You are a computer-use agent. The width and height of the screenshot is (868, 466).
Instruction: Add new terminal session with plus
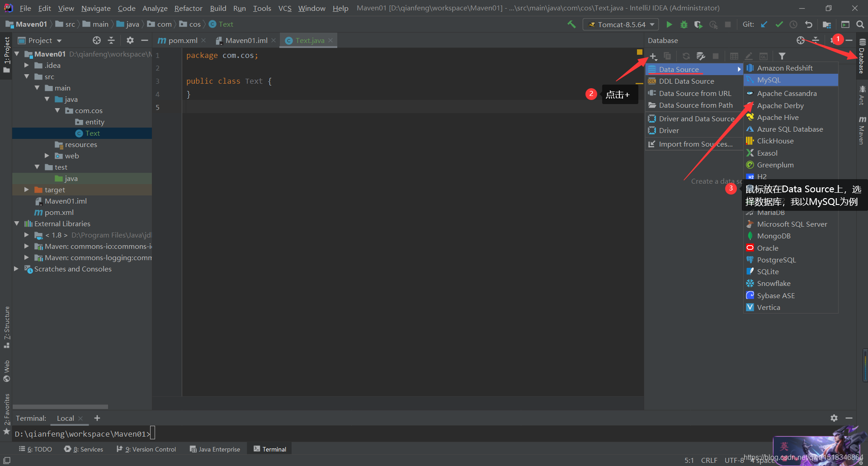pos(97,418)
